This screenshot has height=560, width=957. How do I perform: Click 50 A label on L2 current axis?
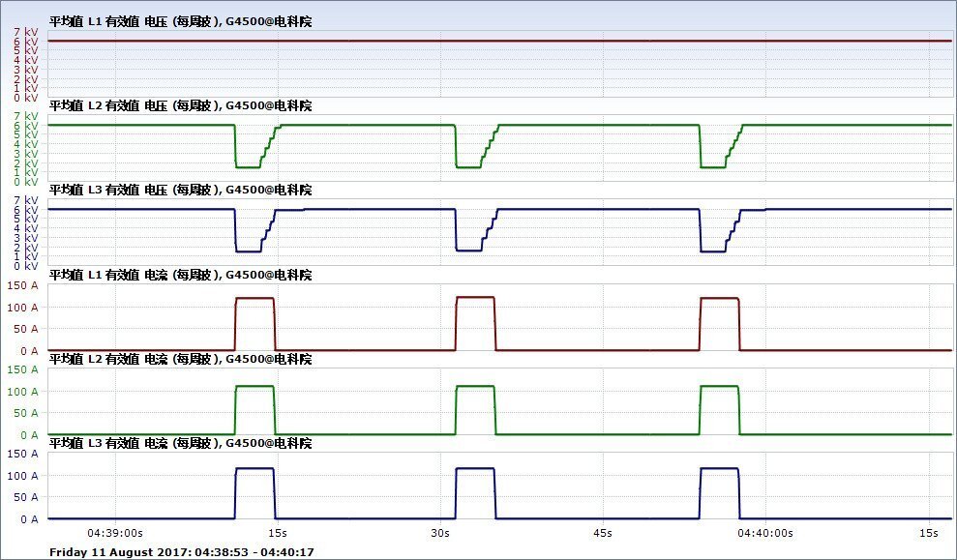[25, 413]
